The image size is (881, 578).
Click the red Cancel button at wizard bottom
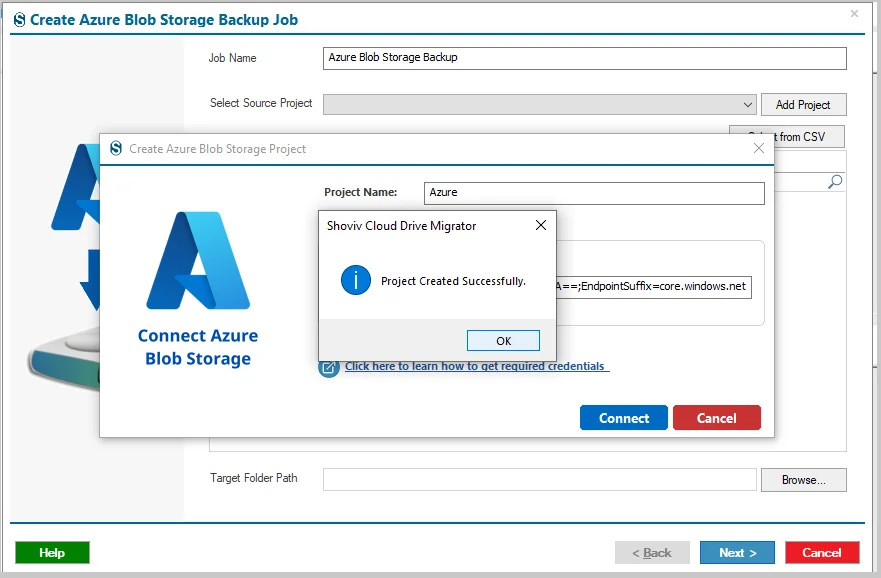click(822, 553)
